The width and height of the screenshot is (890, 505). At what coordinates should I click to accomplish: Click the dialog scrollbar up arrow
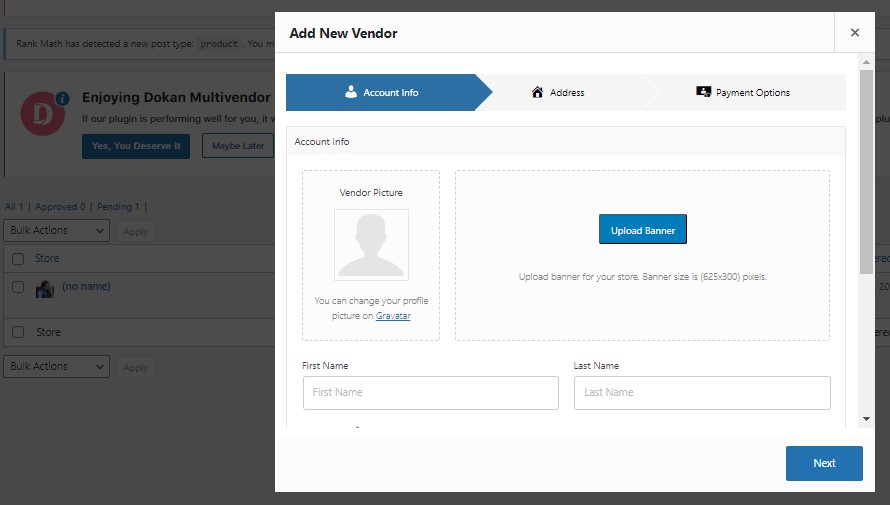pyautogui.click(x=866, y=62)
